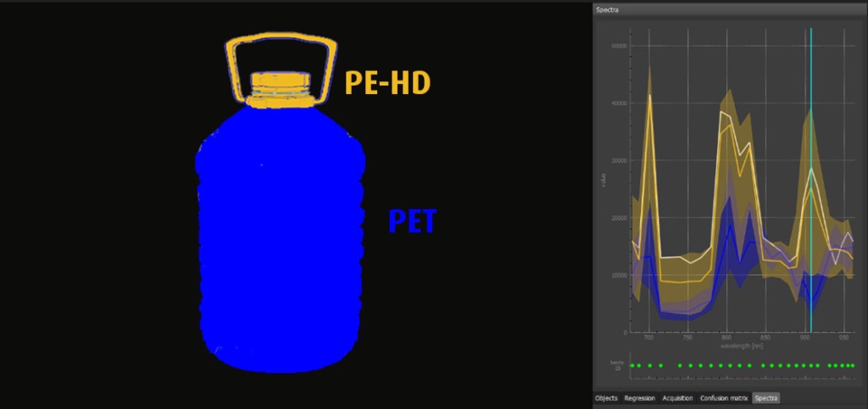Show the Confusion matrix tab
The height and width of the screenshot is (409, 868).
coord(723,397)
